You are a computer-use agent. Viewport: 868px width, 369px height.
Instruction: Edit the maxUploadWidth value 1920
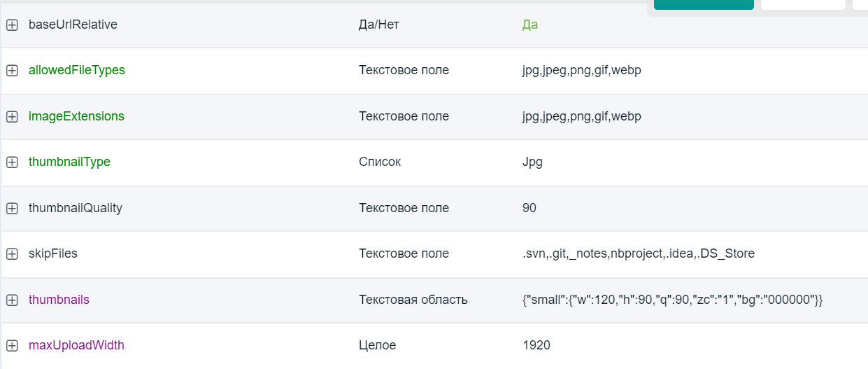(x=536, y=345)
